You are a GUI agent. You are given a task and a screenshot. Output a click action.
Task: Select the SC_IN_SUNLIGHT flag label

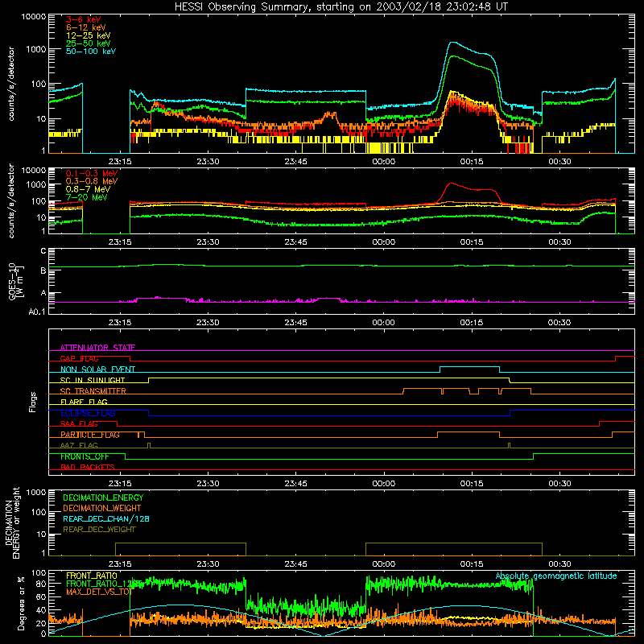click(93, 380)
